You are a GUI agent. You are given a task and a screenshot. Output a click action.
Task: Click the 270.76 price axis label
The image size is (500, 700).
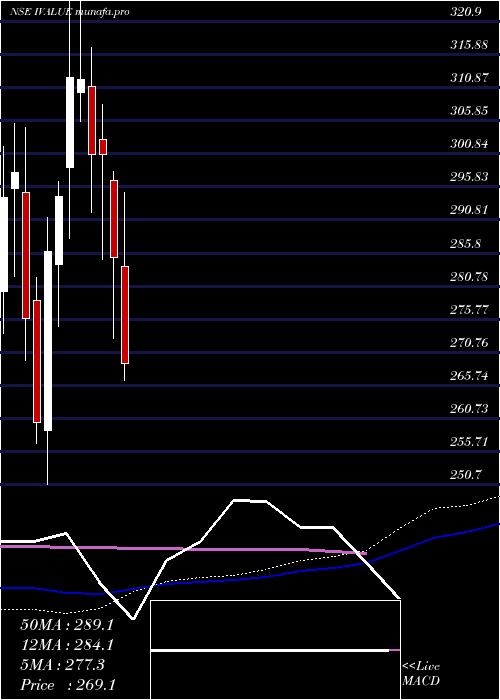click(469, 343)
